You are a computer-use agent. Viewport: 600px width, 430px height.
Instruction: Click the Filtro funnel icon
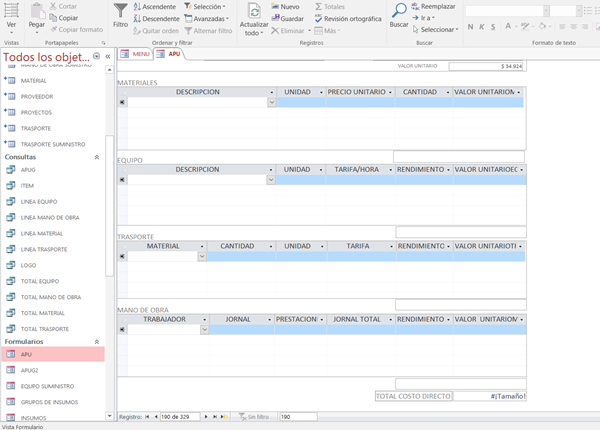click(x=120, y=11)
